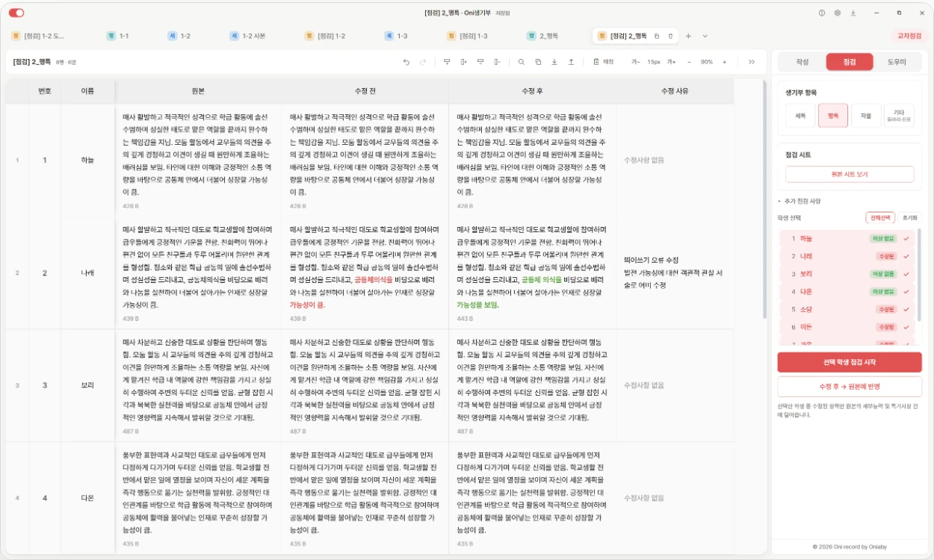Click the copy icon in the toolbar
Viewport: 934px width, 560px height.
[538, 62]
